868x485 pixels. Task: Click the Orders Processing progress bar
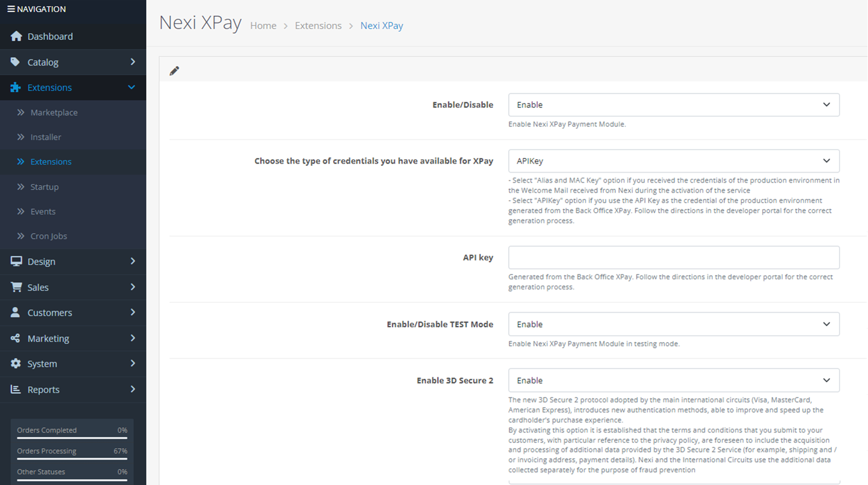[72, 458]
